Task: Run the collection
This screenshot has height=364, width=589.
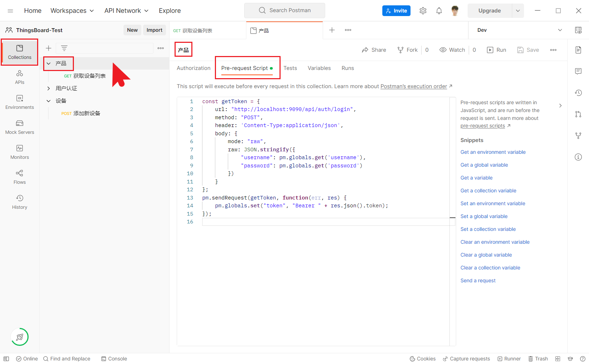Action: (497, 50)
